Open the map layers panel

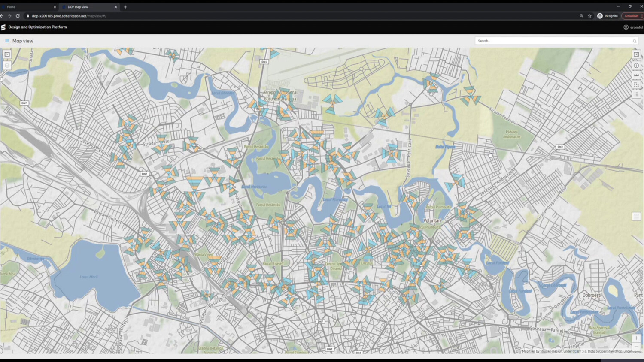(x=7, y=66)
